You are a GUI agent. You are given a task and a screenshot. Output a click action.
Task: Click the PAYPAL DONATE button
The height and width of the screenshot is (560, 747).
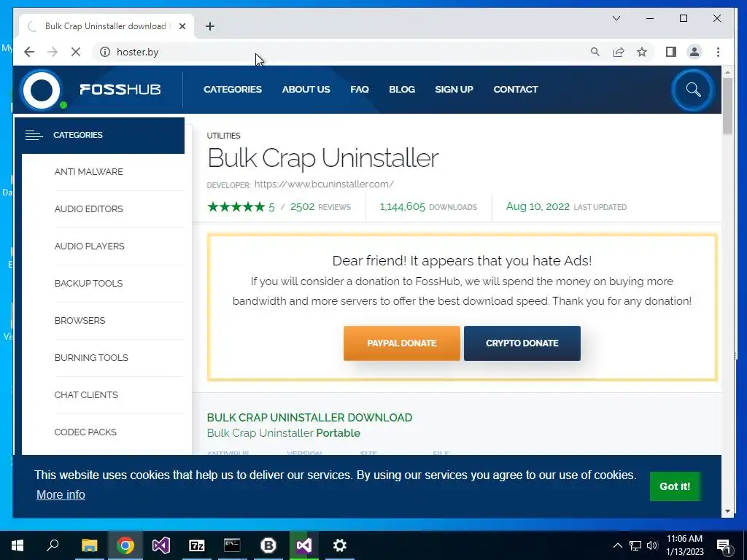click(402, 343)
